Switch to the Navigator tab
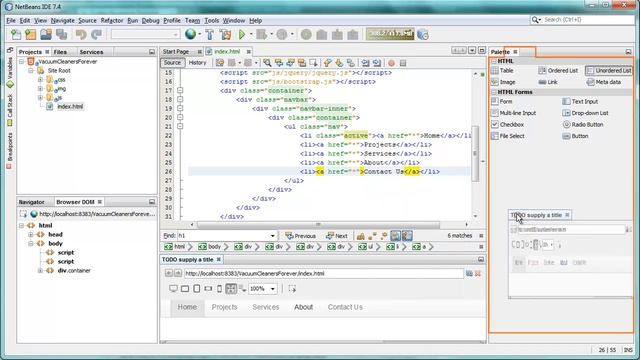This screenshot has width=640, height=360. tap(31, 202)
